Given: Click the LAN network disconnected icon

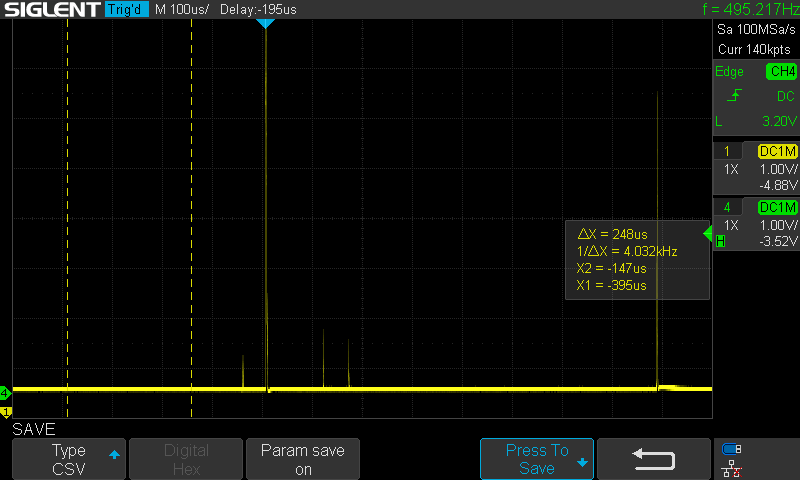Looking at the screenshot, I should 732,468.
